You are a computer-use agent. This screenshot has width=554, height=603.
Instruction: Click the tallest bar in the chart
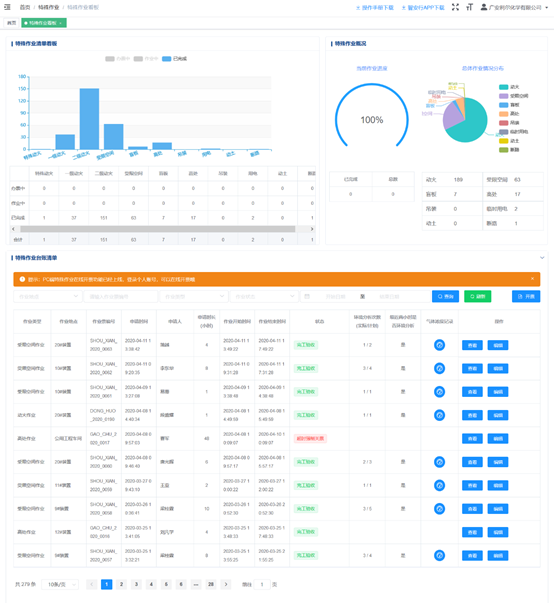tap(89, 119)
